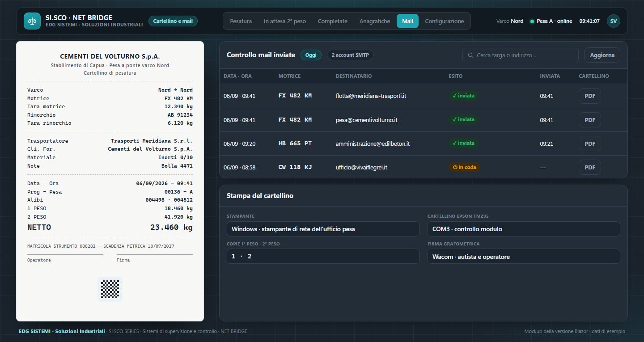The width and height of the screenshot is (644, 342).
Task: Open the Configurazione tab
Action: click(x=444, y=21)
